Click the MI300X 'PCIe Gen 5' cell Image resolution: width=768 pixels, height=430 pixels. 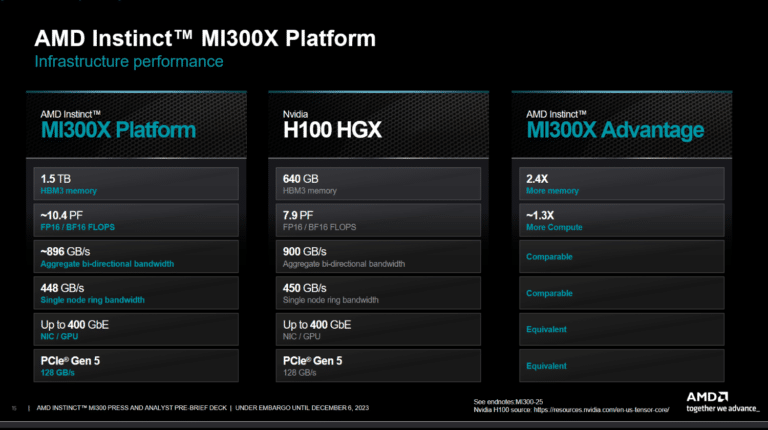click(x=136, y=366)
